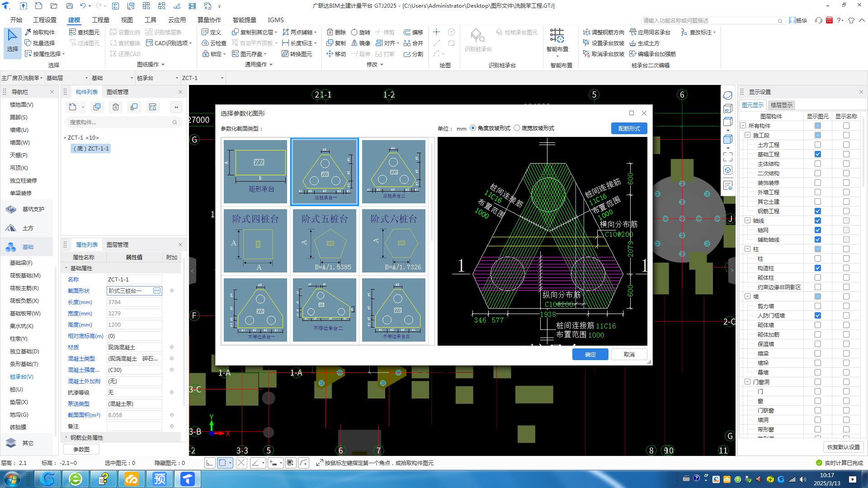
Task: Open the 云应用 ribbon tab
Action: [x=177, y=20]
